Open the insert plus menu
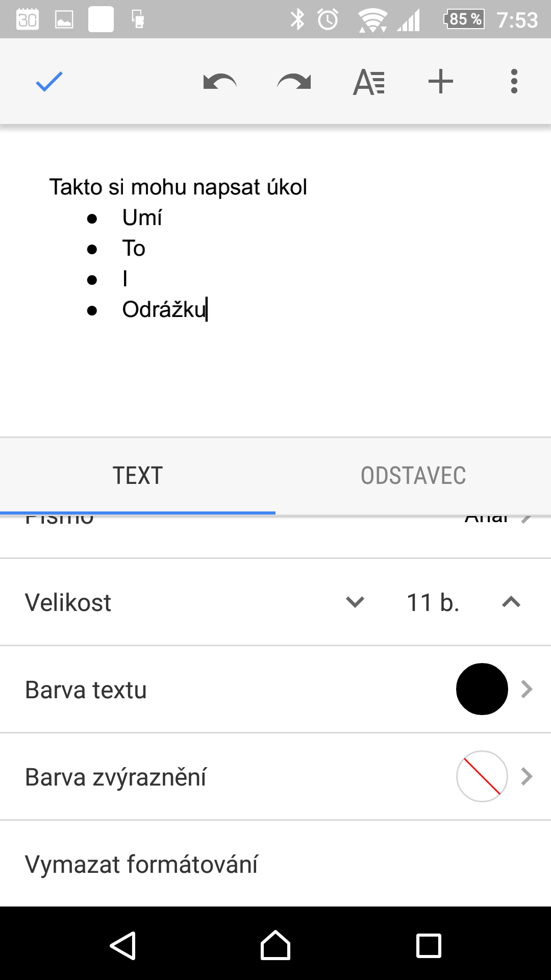The image size is (551, 980). tap(441, 82)
